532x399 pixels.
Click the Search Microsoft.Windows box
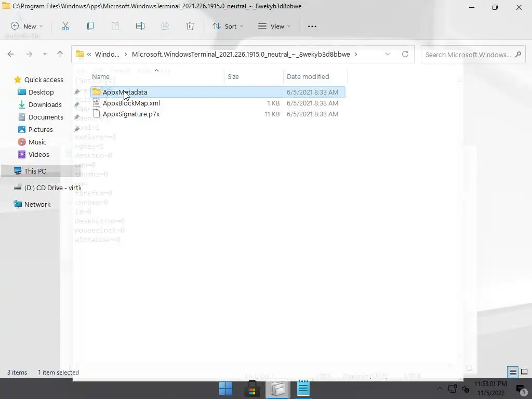(x=473, y=54)
